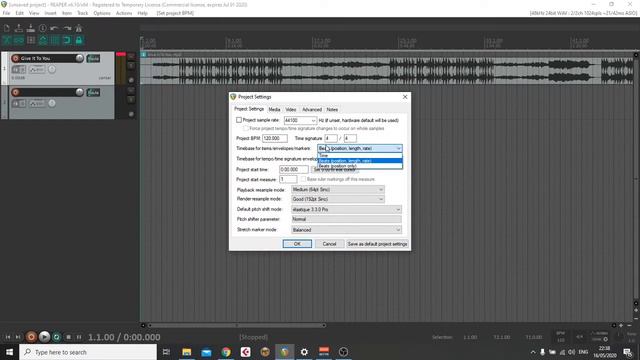Open Stretch marker mode dropdown
640x360 pixels.
pos(346,230)
